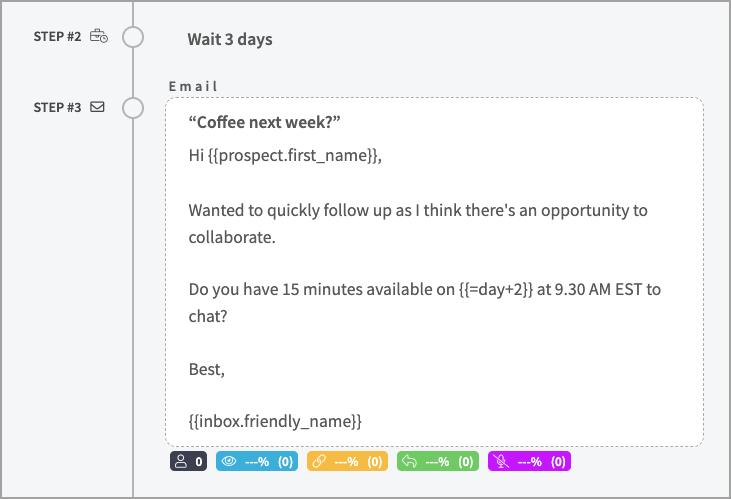Viewport: 731px width, 499px height.
Task: Click the {{inbox.friendly_name}} signature variable
Action: tap(274, 423)
